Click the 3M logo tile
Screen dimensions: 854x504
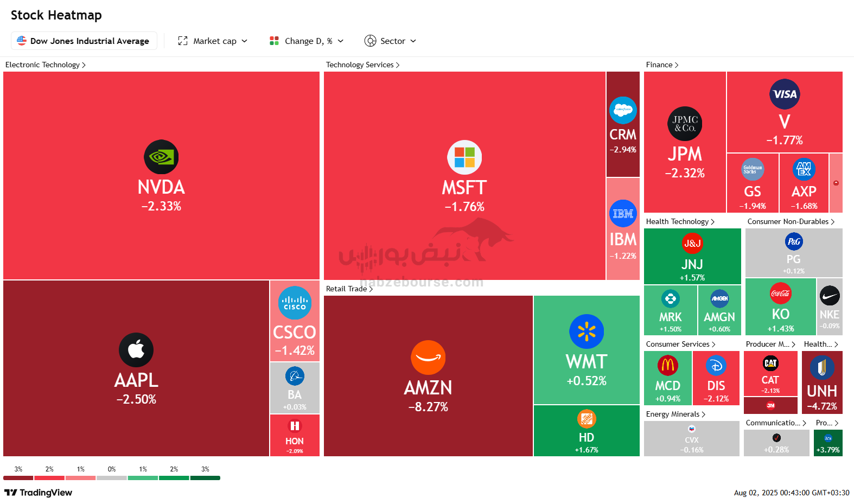770,405
